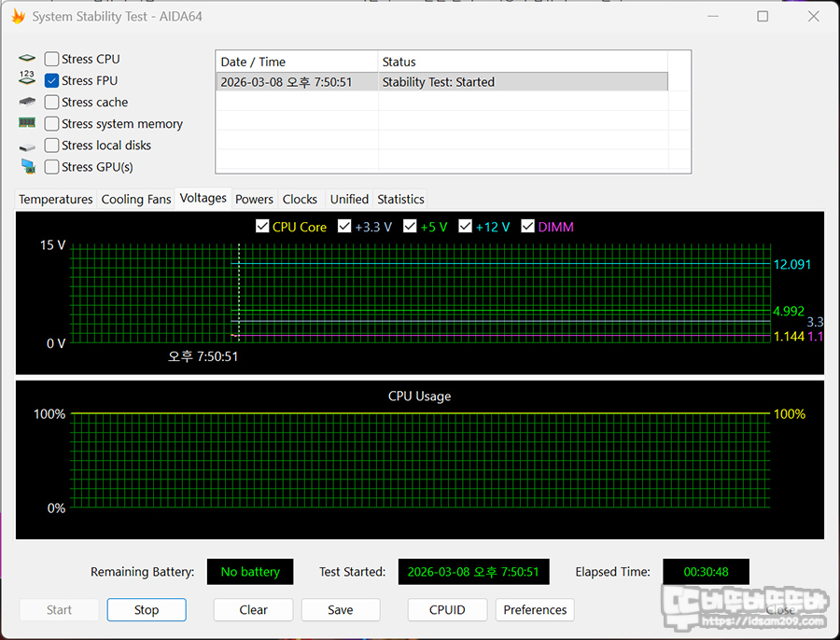
Task: Click the cache chip icon beside Stress cache
Action: point(27,101)
